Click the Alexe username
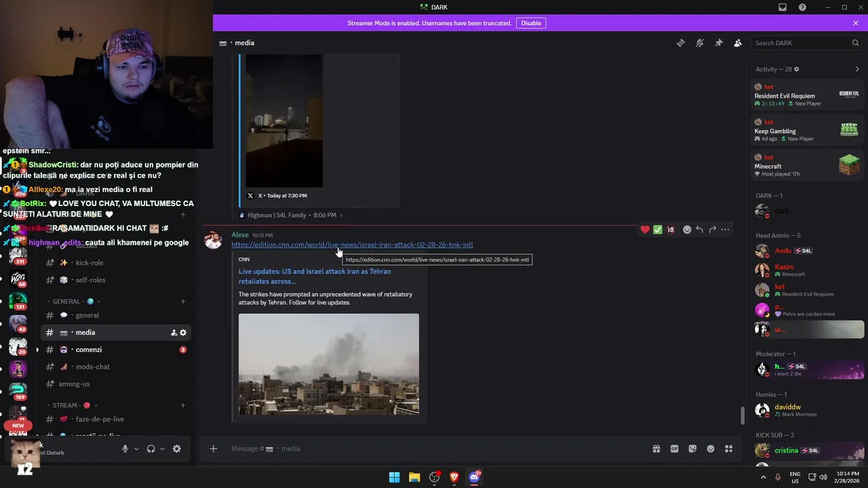This screenshot has height=488, width=868. 240,235
